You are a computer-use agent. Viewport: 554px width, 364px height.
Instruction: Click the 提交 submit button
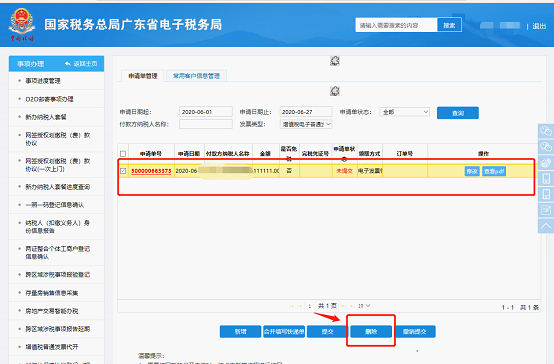coord(328,331)
